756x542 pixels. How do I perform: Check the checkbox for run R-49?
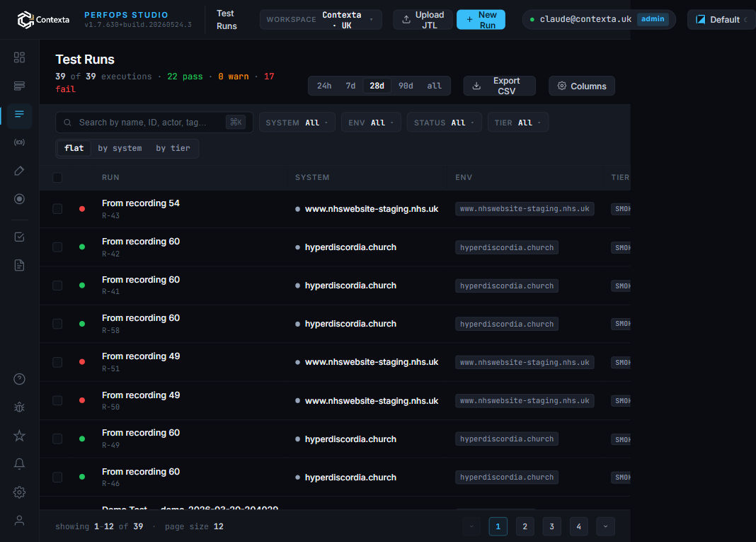(57, 439)
